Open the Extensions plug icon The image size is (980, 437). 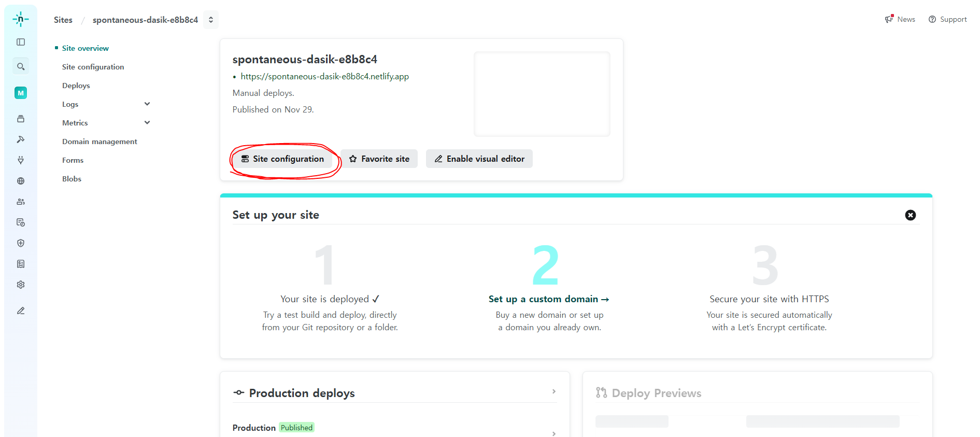point(21,160)
